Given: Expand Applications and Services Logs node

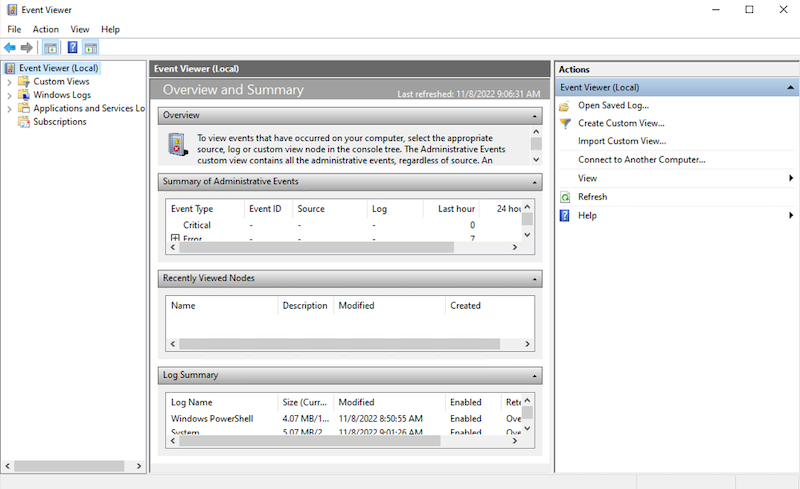Looking at the screenshot, I should click(x=9, y=108).
